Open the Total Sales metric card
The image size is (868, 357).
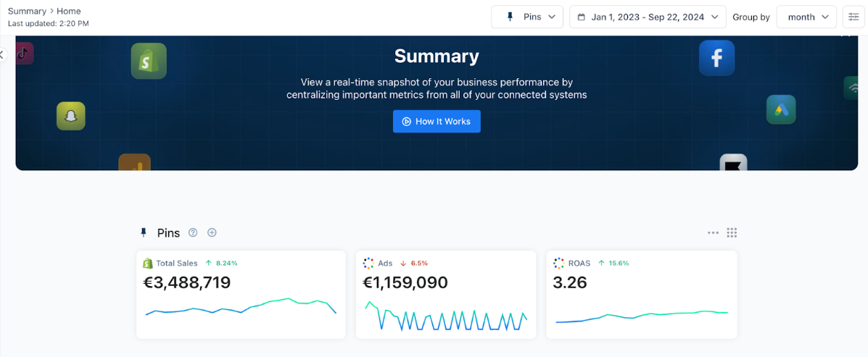pyautogui.click(x=241, y=282)
